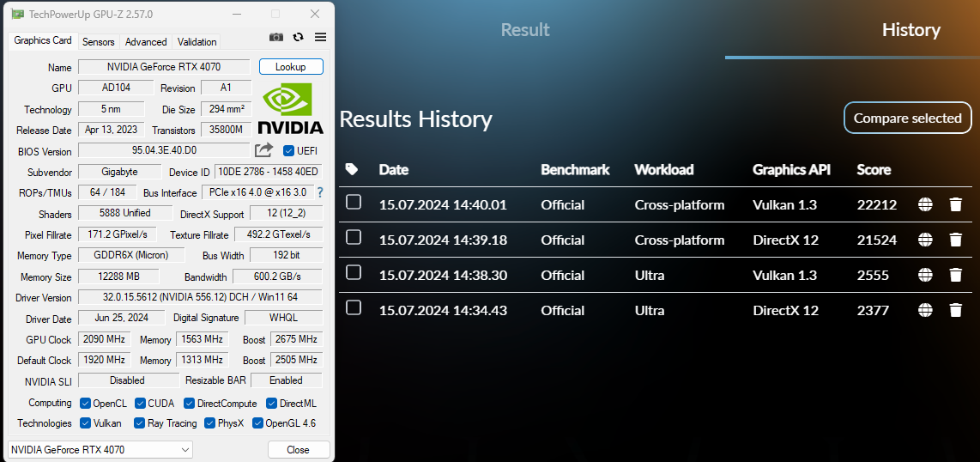Click the GPU-Z screenshot camera icon

[276, 38]
